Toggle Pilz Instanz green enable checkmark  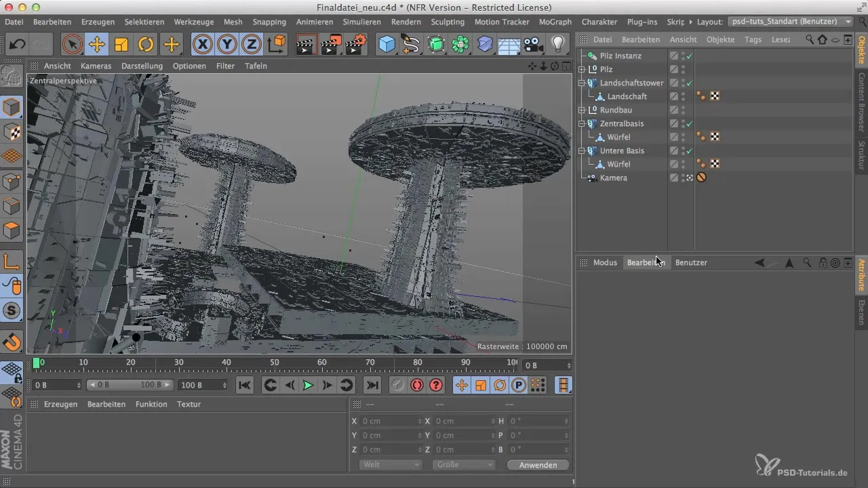[x=690, y=56]
